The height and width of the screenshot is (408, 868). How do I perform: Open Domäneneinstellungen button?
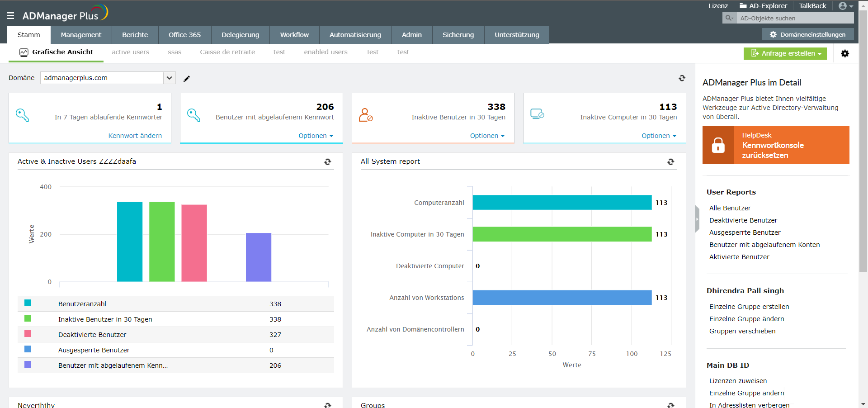tap(807, 34)
